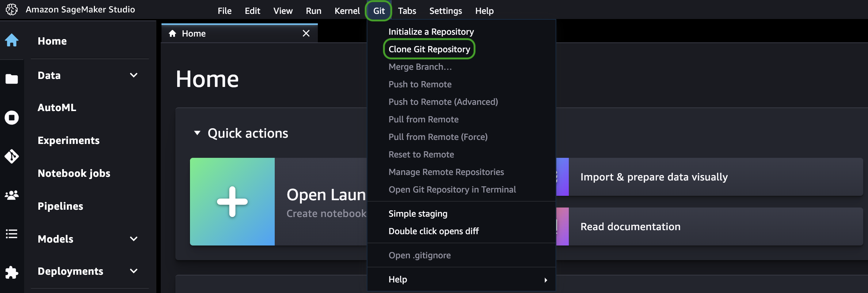Expand the Deployments section chevron

point(134,271)
